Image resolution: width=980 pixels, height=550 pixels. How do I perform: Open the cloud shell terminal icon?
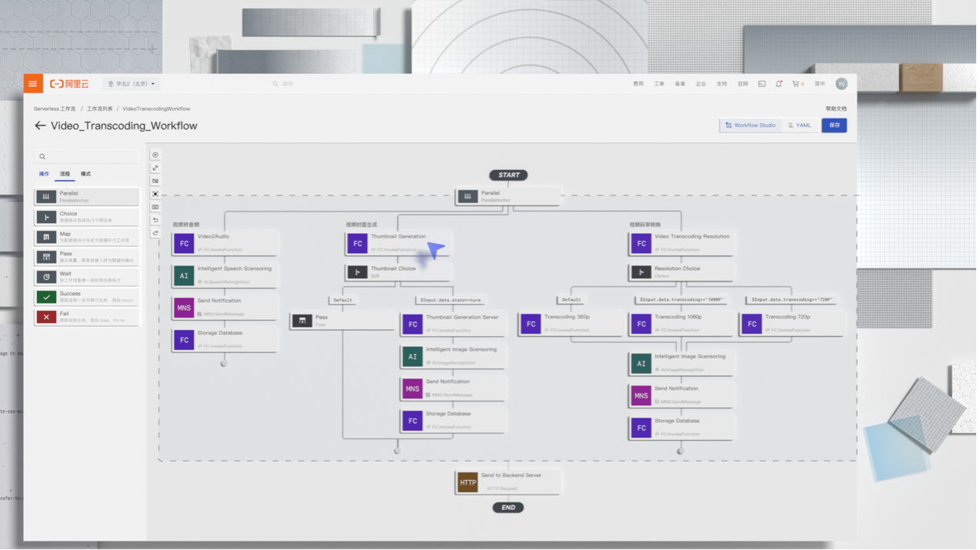pos(762,84)
